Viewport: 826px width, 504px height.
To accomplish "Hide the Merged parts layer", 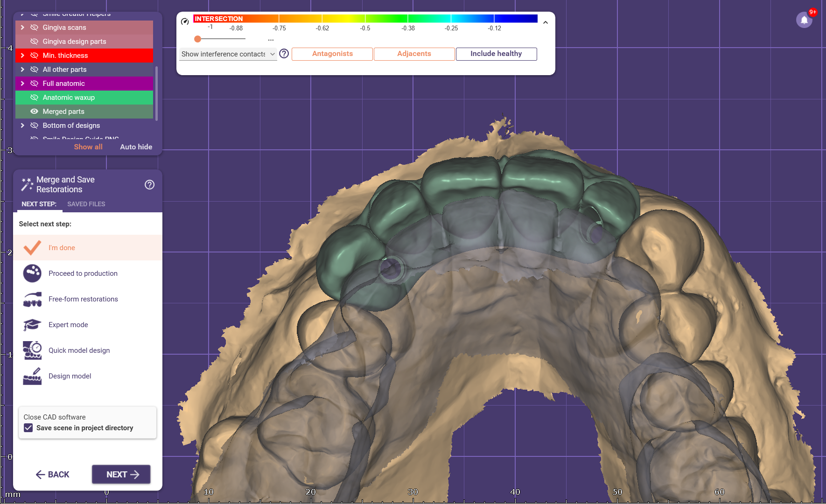I will pos(34,112).
